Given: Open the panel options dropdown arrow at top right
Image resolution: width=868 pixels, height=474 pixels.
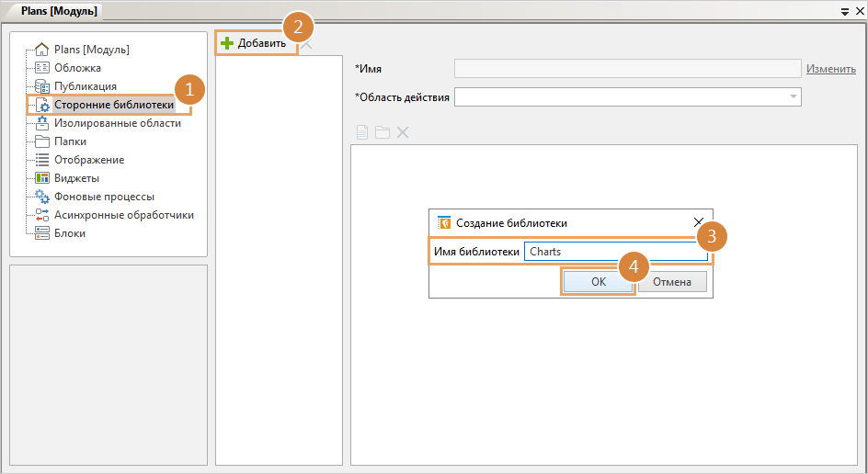Looking at the screenshot, I should coord(845,11).
